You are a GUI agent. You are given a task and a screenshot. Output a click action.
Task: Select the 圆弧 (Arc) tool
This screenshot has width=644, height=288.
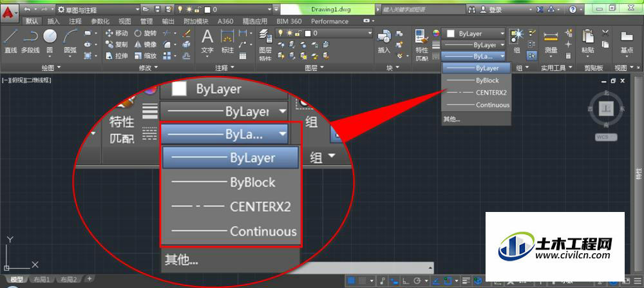(70, 43)
